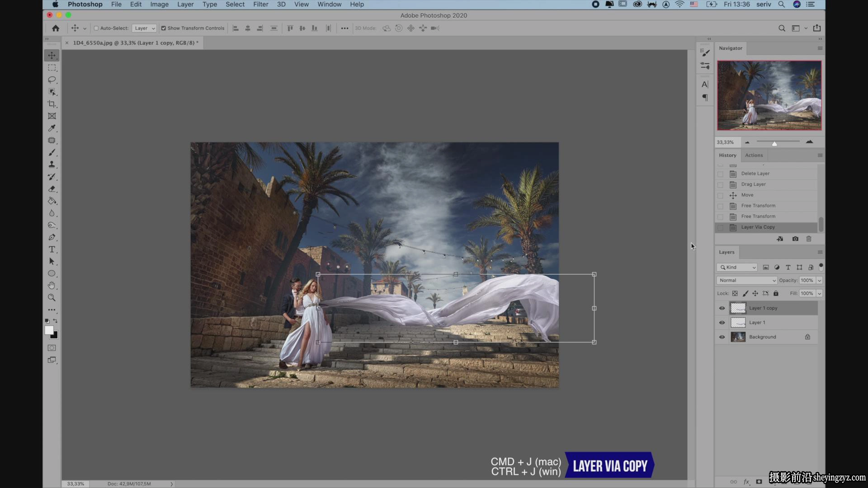Click the Layer 1 layer row
The image size is (868, 488).
[766, 323]
